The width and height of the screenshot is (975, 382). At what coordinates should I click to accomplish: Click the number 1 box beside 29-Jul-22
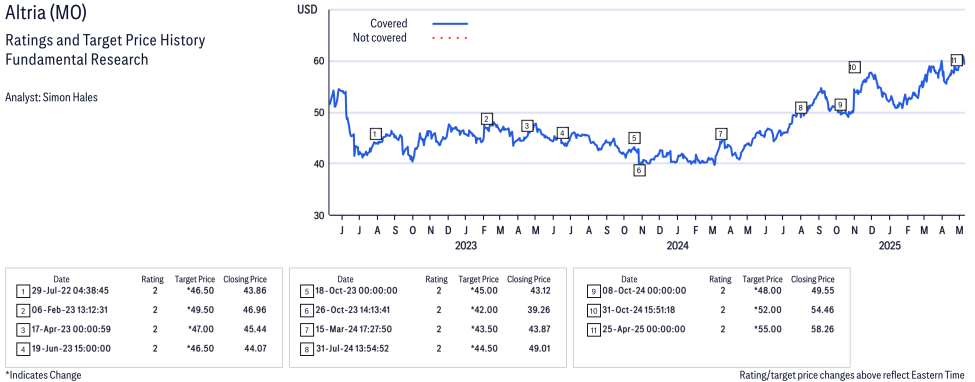[22, 291]
